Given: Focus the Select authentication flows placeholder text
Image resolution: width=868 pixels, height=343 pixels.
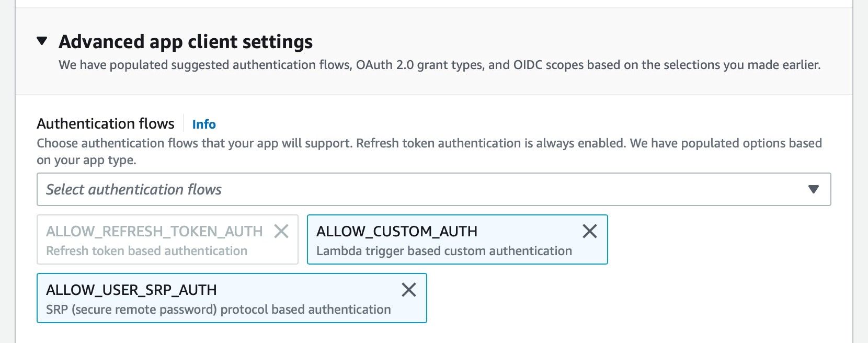Looking at the screenshot, I should pos(134,189).
